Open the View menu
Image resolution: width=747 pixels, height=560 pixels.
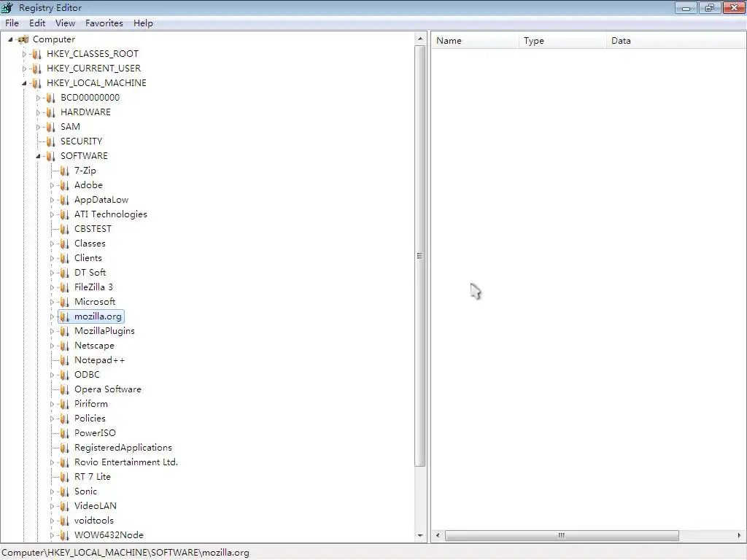point(65,23)
